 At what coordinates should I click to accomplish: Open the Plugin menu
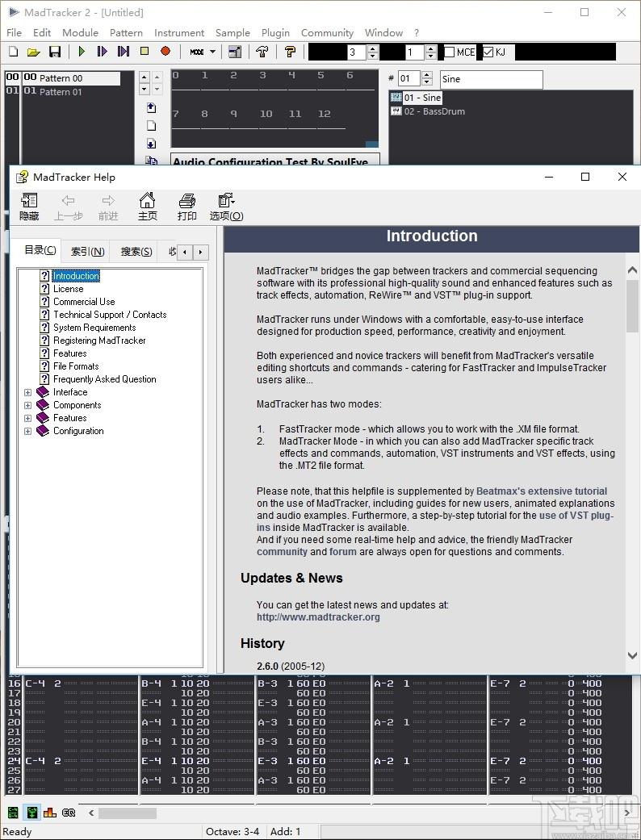pyautogui.click(x=275, y=32)
